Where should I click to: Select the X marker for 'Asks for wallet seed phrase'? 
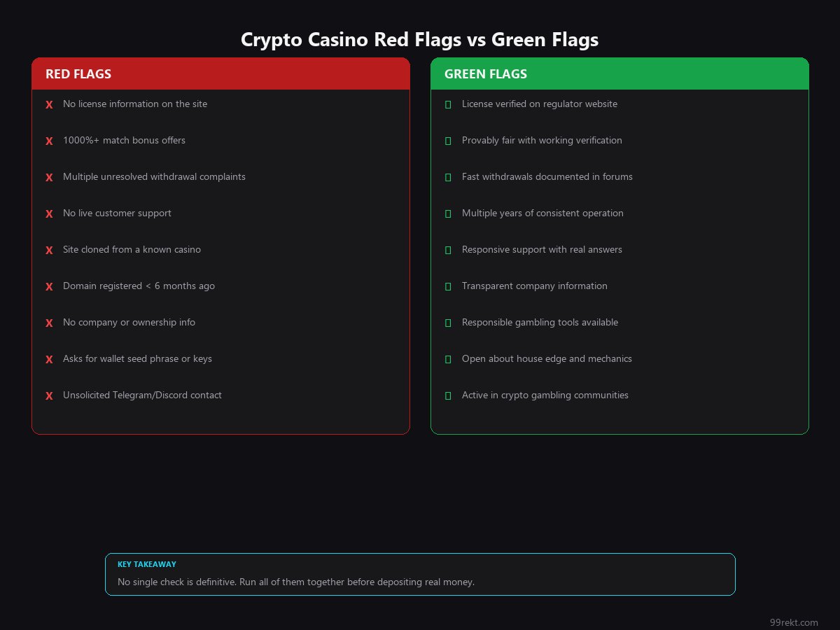click(49, 359)
